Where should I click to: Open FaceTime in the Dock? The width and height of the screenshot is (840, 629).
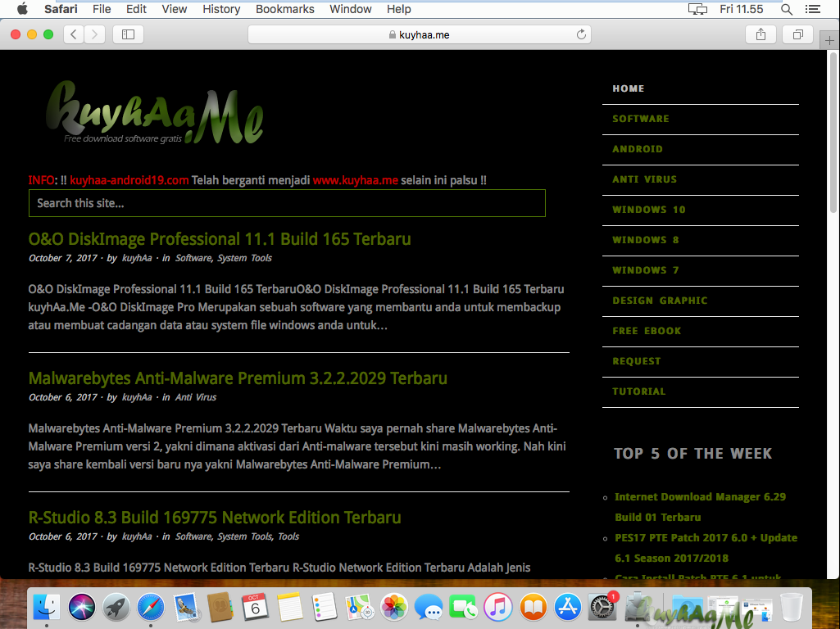tap(463, 607)
